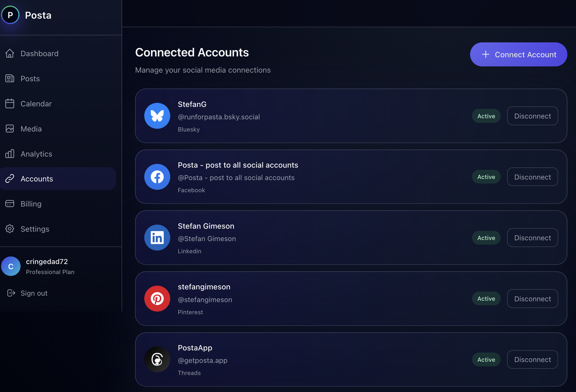Click the Bluesky platform label
Image resolution: width=576 pixels, height=392 pixels.
189,129
